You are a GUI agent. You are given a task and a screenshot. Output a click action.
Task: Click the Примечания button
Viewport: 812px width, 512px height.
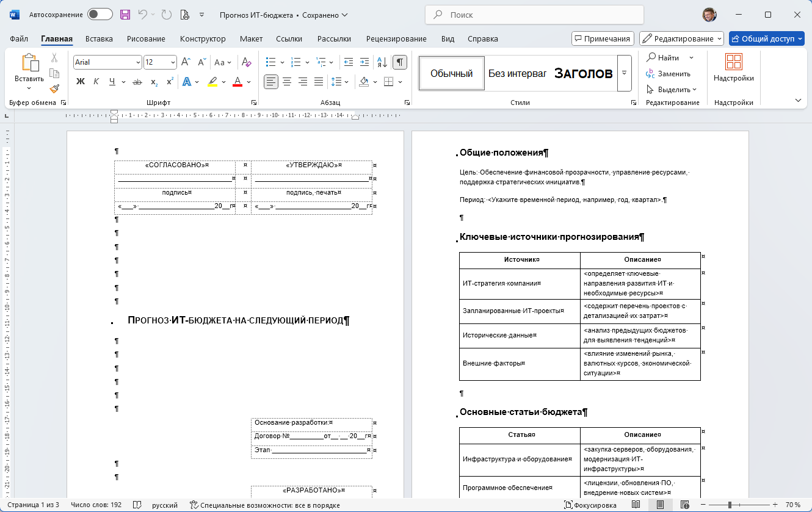tap(603, 38)
